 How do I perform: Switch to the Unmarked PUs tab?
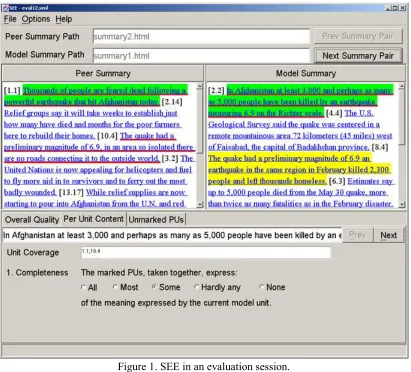tap(156, 220)
